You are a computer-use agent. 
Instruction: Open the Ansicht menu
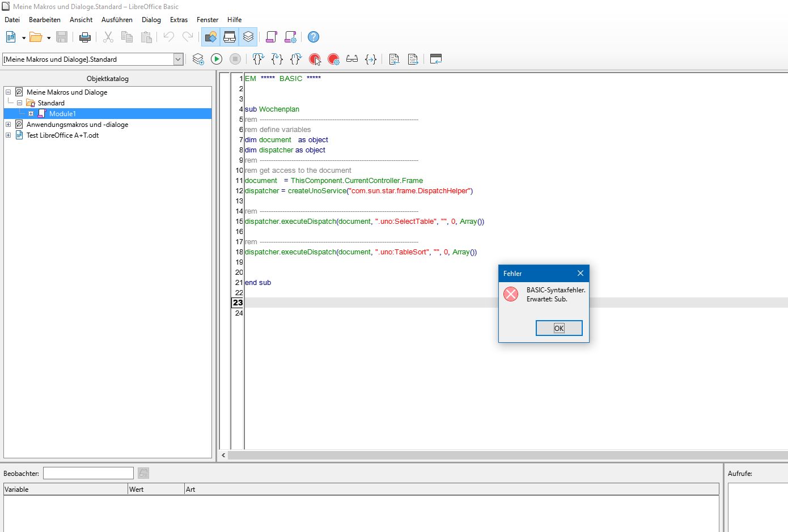click(x=81, y=19)
